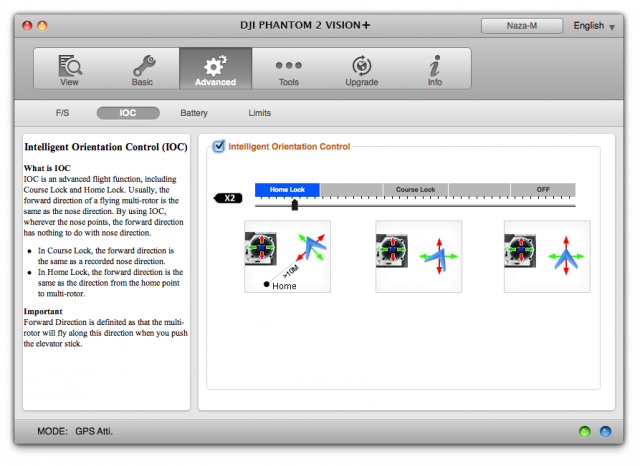This screenshot has height=466, width=640.
Task: Select the Course Lock slider segment
Action: tap(416, 190)
